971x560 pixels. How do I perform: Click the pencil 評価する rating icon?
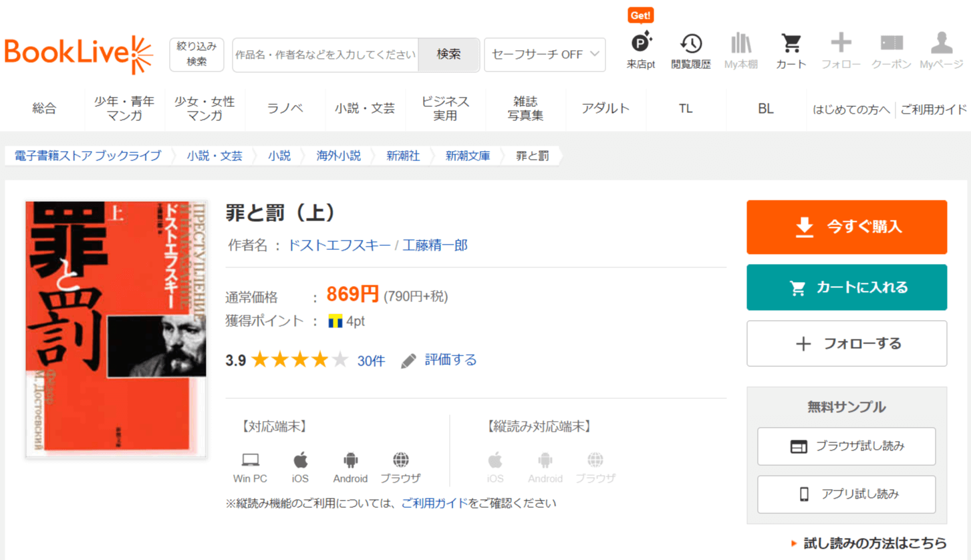coord(408,361)
